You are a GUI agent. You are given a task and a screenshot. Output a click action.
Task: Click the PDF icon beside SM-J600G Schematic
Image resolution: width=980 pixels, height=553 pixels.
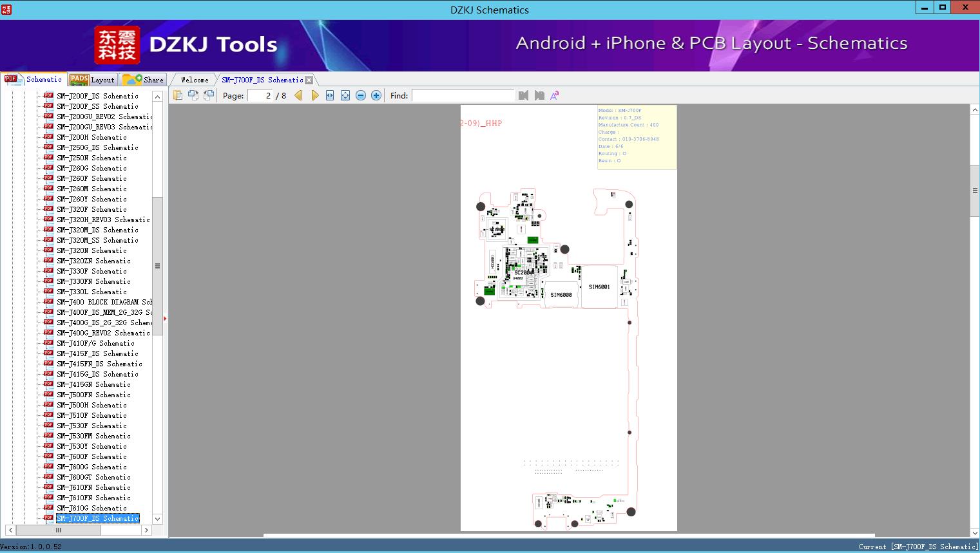48,467
